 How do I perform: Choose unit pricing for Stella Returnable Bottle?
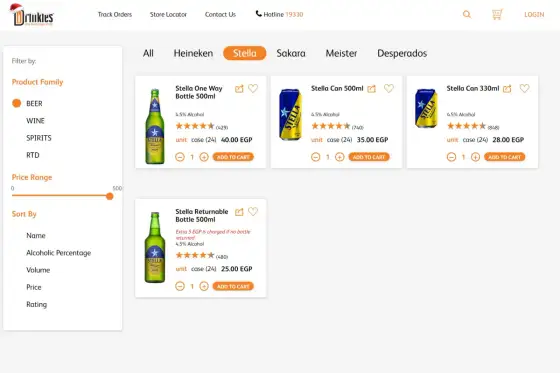pos(181,269)
